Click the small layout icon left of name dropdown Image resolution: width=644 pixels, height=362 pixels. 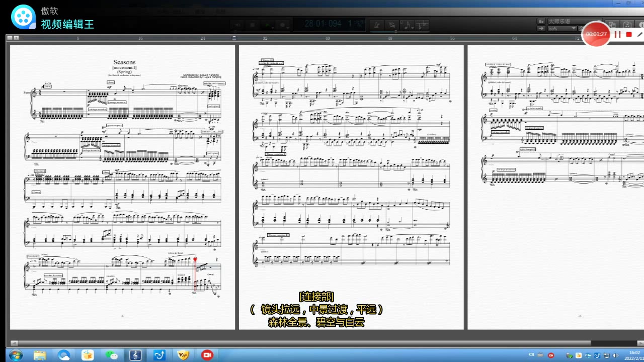point(541,22)
